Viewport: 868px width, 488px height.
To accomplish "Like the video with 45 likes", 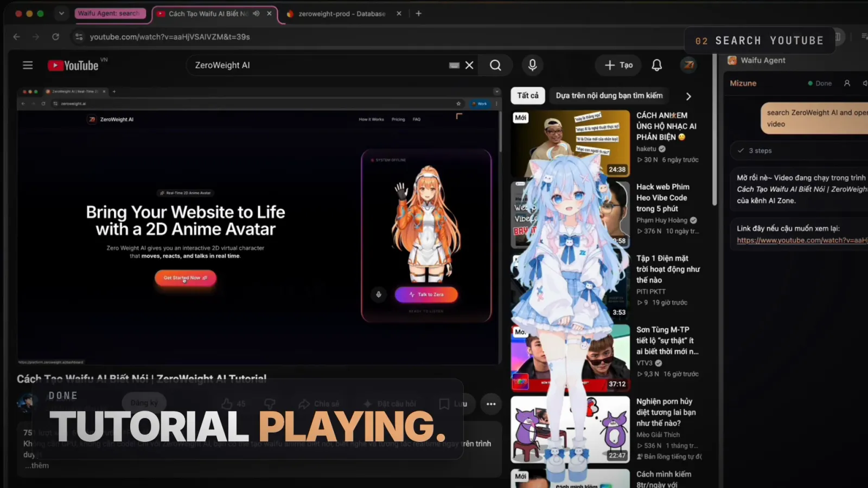I will point(233,404).
